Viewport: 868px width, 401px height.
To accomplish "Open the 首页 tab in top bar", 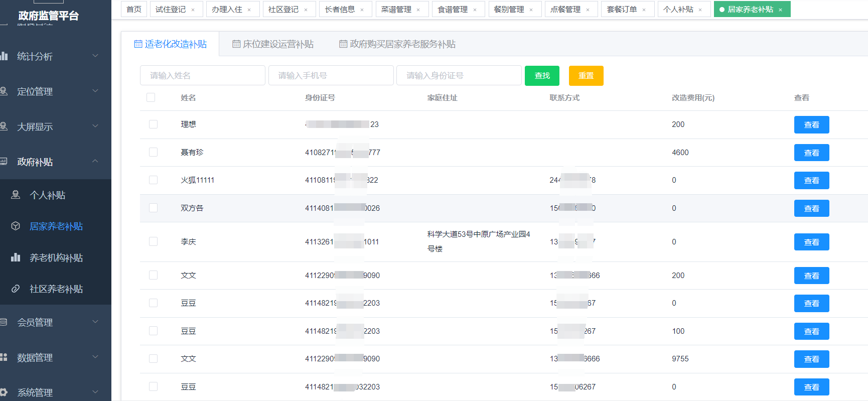I will tap(134, 10).
